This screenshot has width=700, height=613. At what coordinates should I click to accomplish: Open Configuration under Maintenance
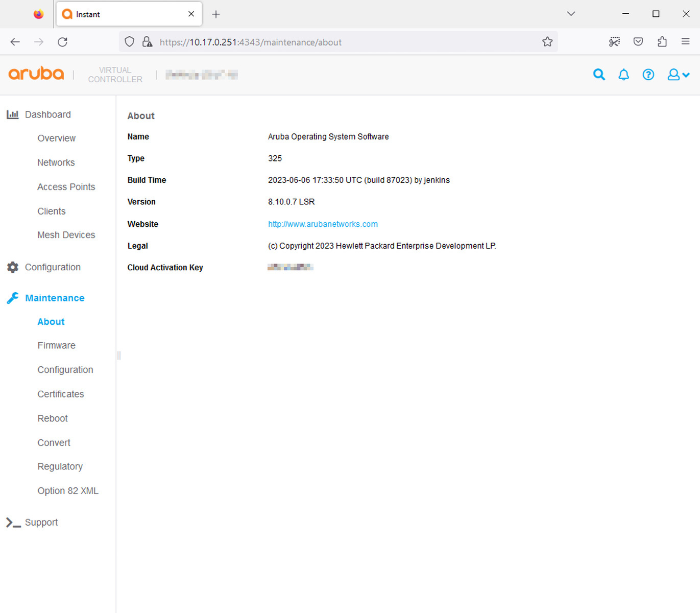click(x=65, y=370)
